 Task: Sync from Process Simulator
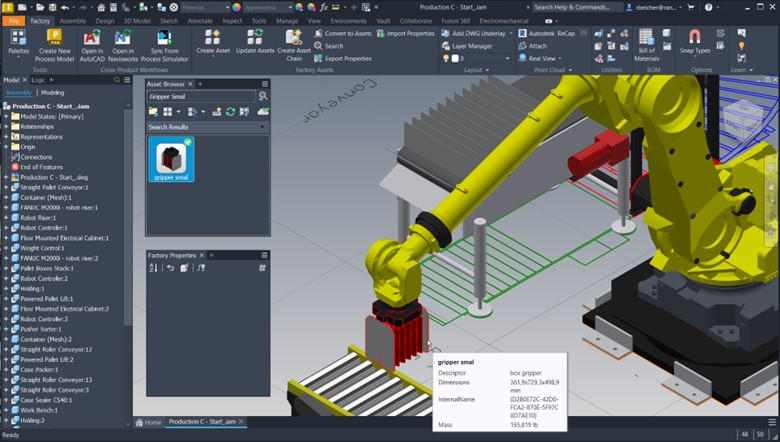click(165, 45)
